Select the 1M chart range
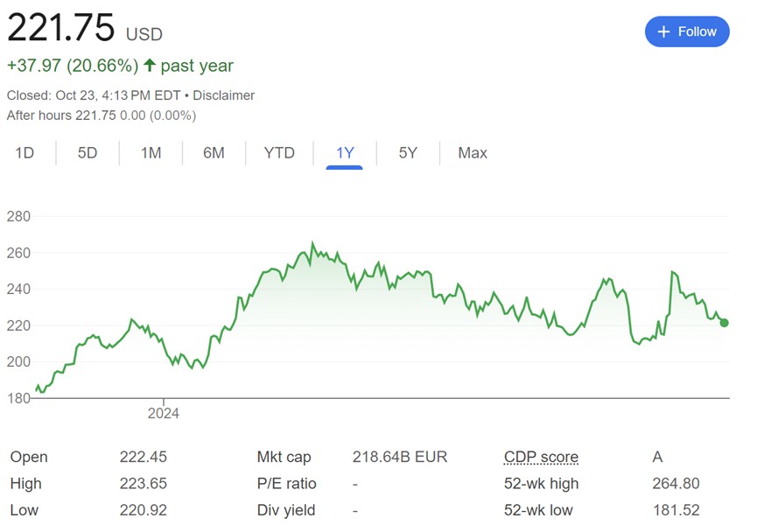Image resolution: width=757 pixels, height=532 pixels. (151, 153)
